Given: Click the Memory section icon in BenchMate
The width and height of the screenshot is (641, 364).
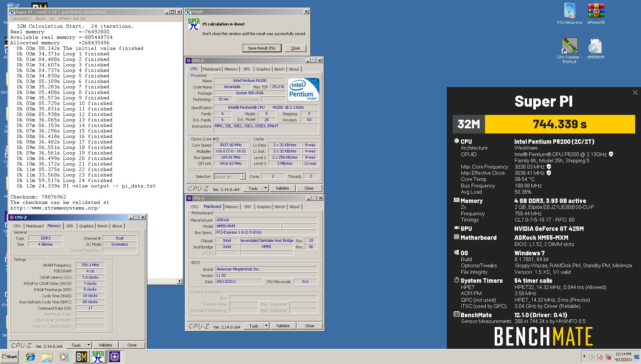Looking at the screenshot, I should [456, 200].
